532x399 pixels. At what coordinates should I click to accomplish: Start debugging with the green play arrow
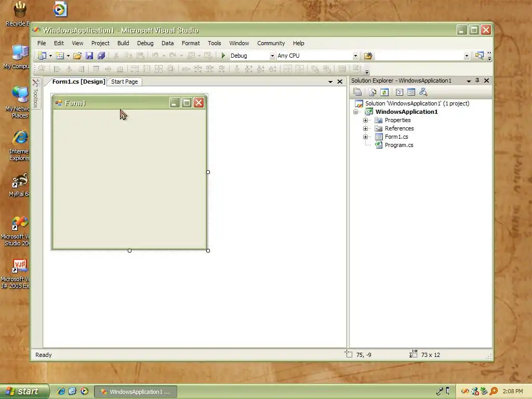coord(223,55)
